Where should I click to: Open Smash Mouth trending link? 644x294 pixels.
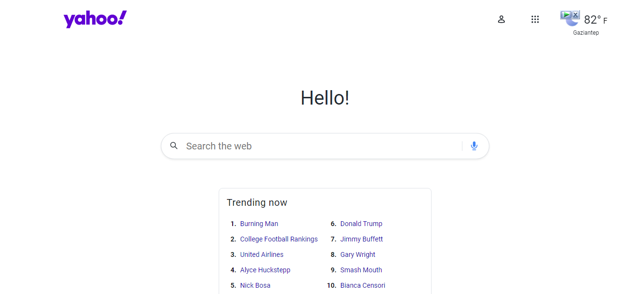click(x=361, y=270)
